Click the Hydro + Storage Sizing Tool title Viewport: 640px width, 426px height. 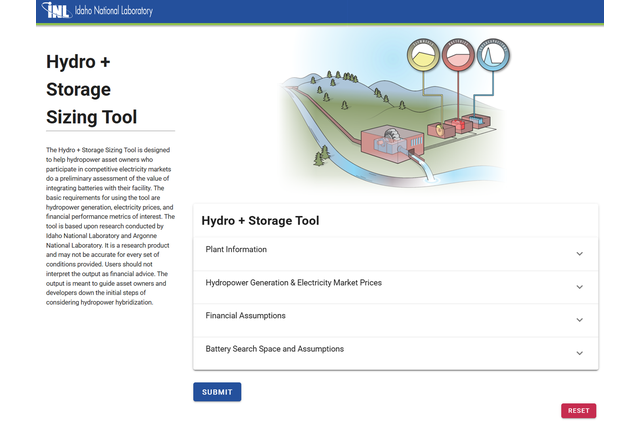point(91,89)
